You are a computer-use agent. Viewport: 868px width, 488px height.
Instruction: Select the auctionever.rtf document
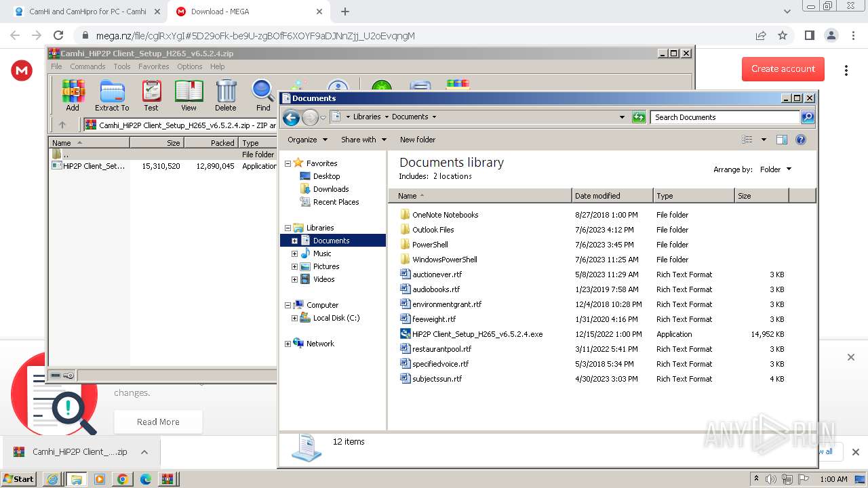(x=437, y=274)
